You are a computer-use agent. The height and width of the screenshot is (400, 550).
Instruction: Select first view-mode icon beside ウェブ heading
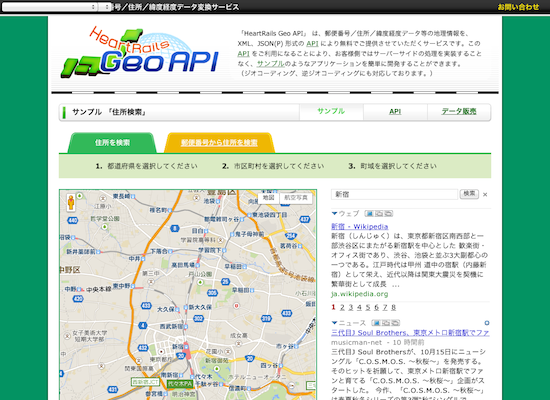[x=369, y=213]
